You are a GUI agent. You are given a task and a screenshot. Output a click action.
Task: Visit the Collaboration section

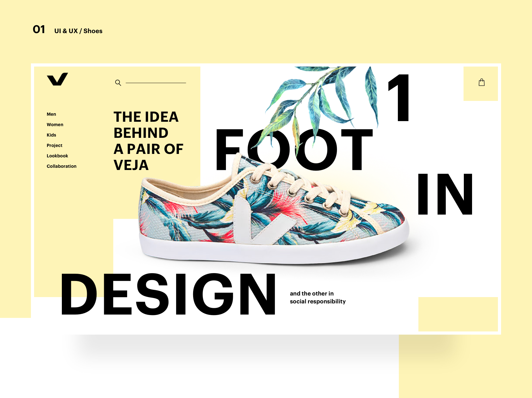[62, 166]
